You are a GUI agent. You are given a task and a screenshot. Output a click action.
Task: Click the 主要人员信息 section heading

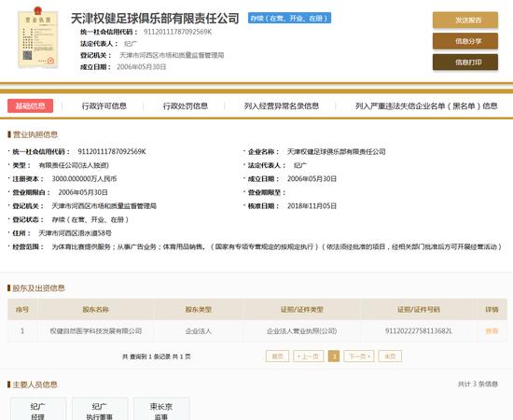pyautogui.click(x=35, y=385)
